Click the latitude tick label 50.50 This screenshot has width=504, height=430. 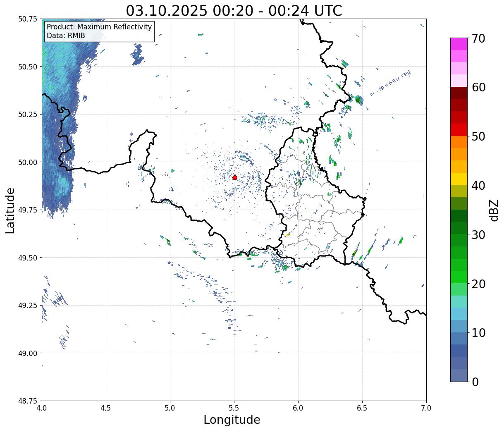click(28, 67)
